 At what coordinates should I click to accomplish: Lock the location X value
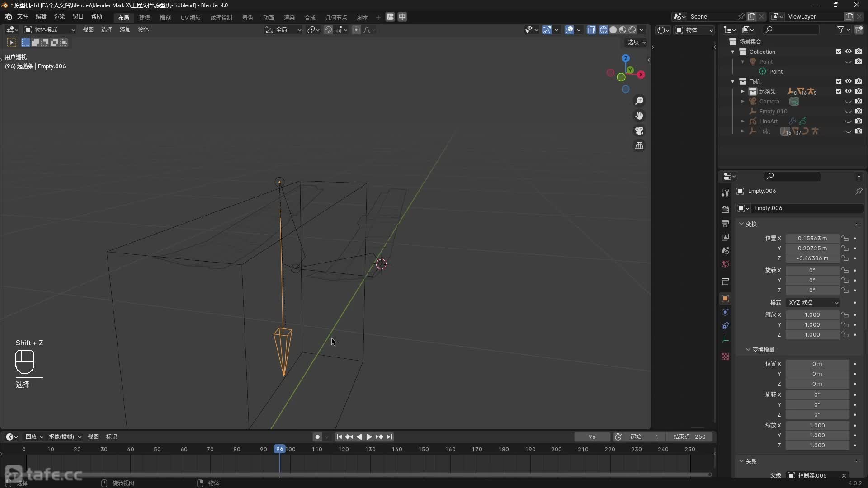point(845,239)
